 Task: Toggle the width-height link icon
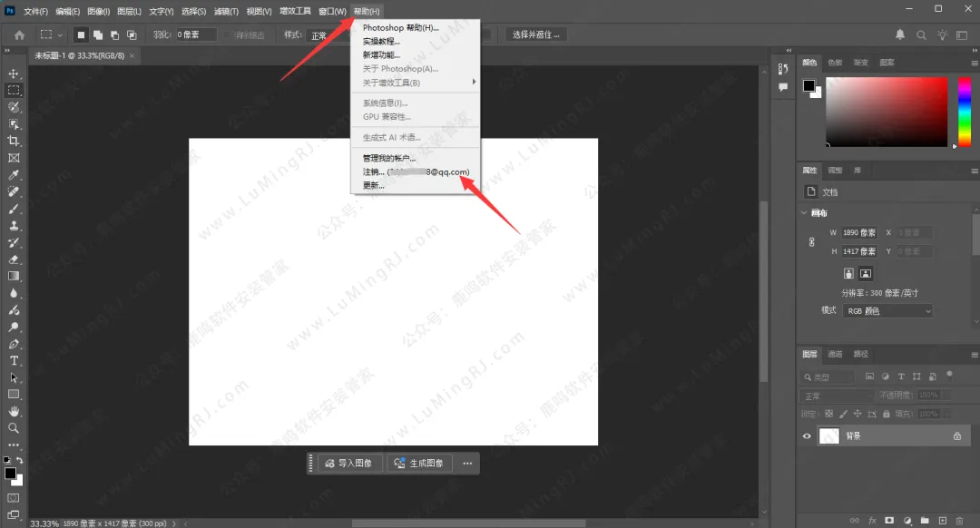point(812,242)
